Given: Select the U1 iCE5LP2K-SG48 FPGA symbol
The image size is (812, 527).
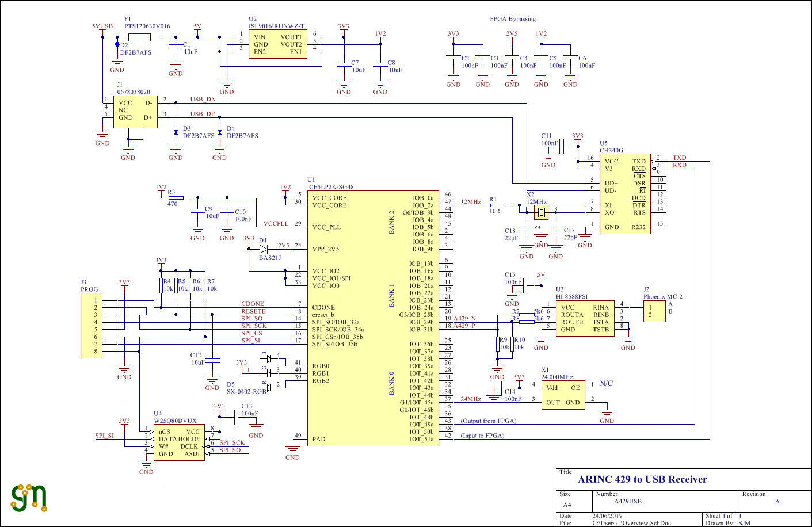Looking at the screenshot, I should click(x=373, y=319).
